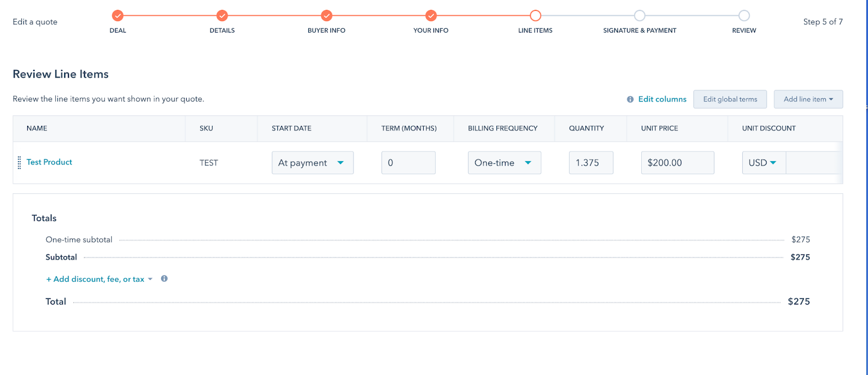The height and width of the screenshot is (375, 868).
Task: Open the Start Date 'At payment' dropdown
Action: click(312, 163)
